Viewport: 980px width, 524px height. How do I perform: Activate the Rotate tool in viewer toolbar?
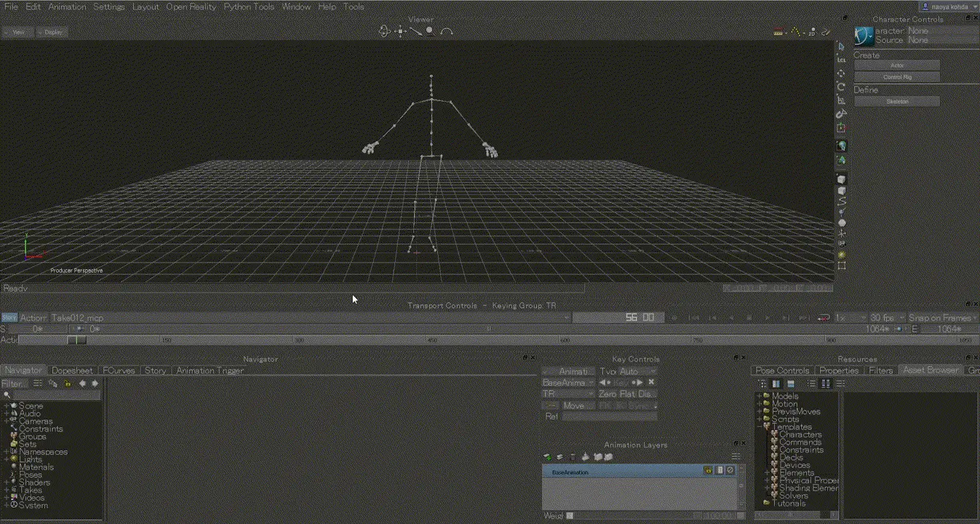coord(842,87)
